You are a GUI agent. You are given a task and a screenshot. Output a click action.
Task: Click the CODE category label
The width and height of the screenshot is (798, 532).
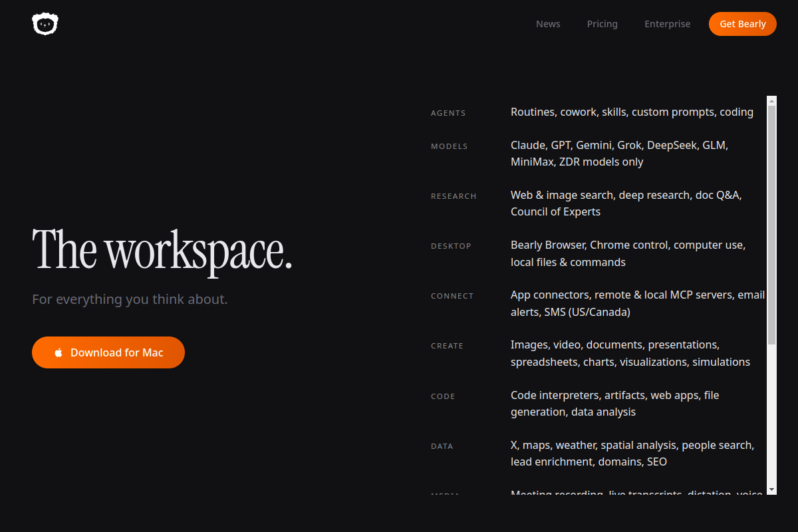(443, 396)
